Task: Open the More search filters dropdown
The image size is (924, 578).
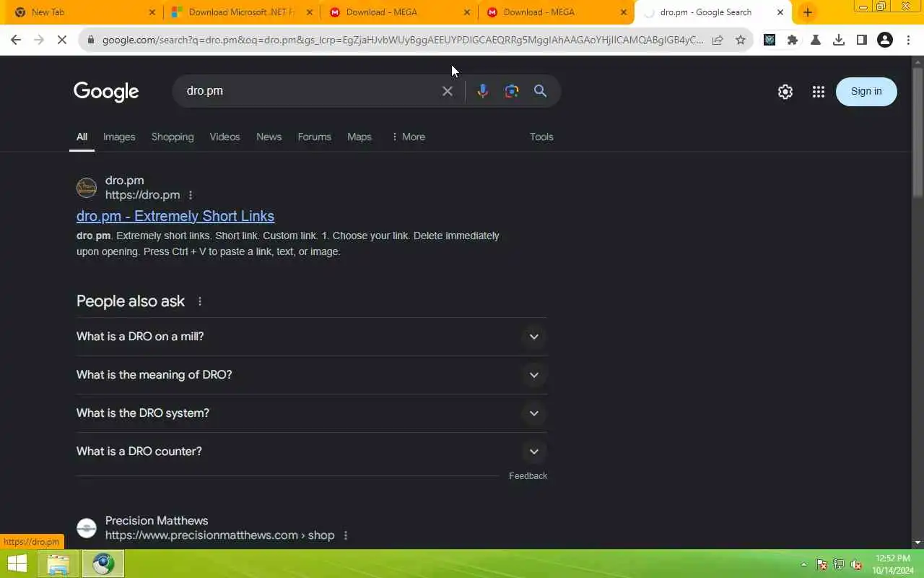Action: (408, 137)
